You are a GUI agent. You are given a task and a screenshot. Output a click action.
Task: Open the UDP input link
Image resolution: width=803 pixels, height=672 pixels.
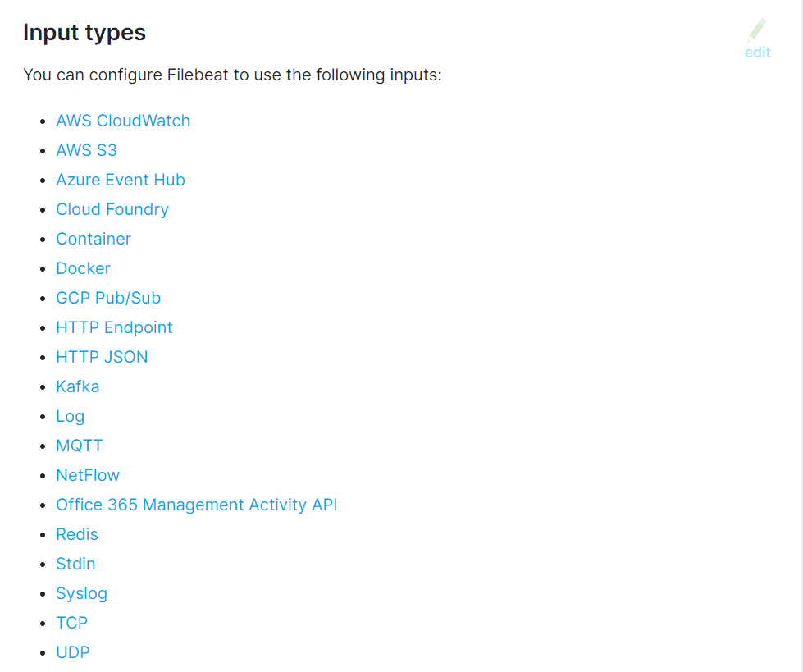pyautogui.click(x=73, y=652)
